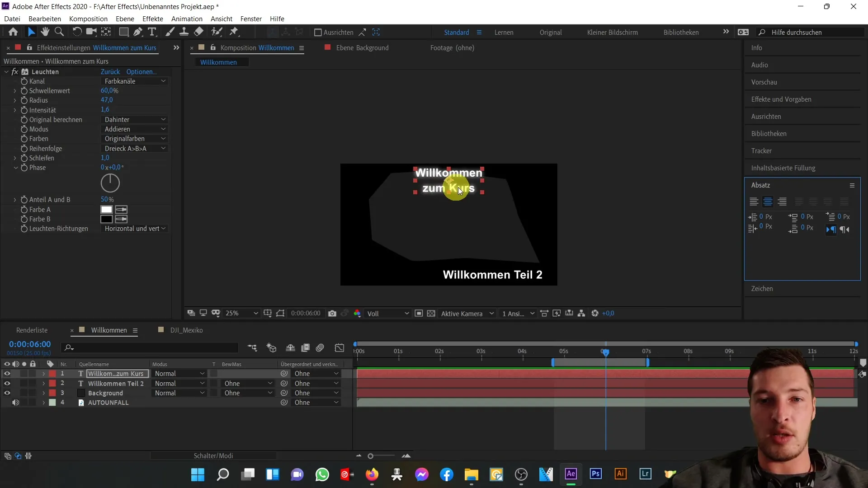Open Illustrator from the taskbar
868x488 pixels.
coord(620,474)
